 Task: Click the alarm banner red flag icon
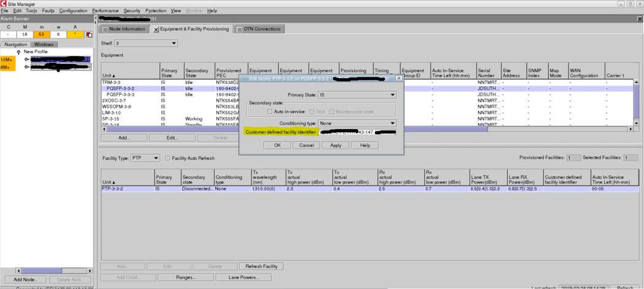pos(88,35)
